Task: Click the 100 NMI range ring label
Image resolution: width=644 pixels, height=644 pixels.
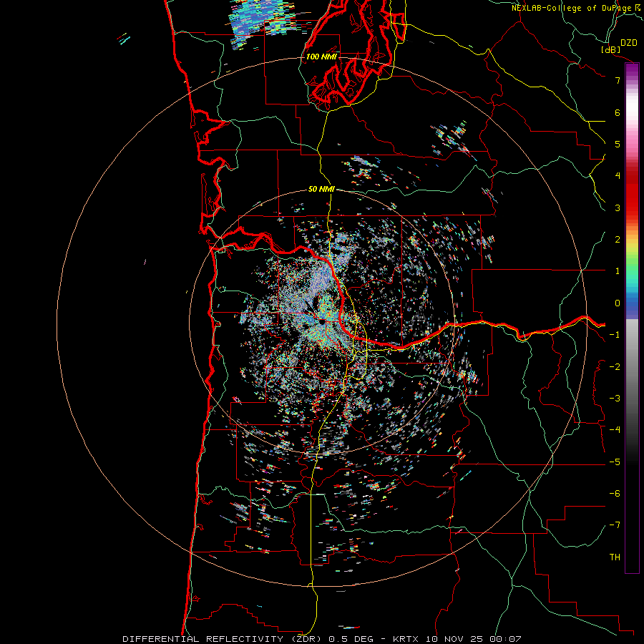Action: pos(321,57)
